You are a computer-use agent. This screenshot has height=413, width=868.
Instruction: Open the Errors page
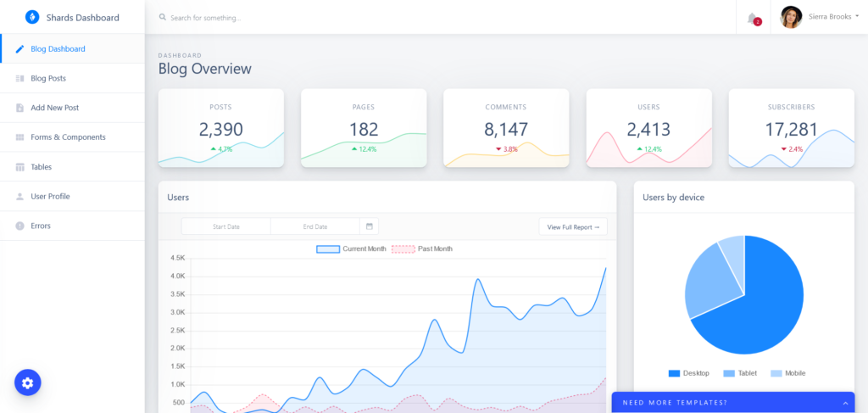click(x=73, y=226)
